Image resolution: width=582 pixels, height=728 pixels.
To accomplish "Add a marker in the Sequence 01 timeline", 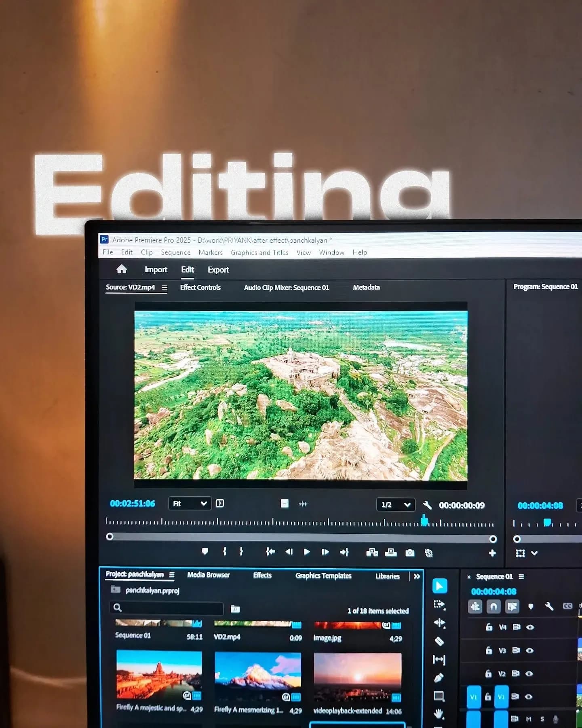I will point(531,606).
